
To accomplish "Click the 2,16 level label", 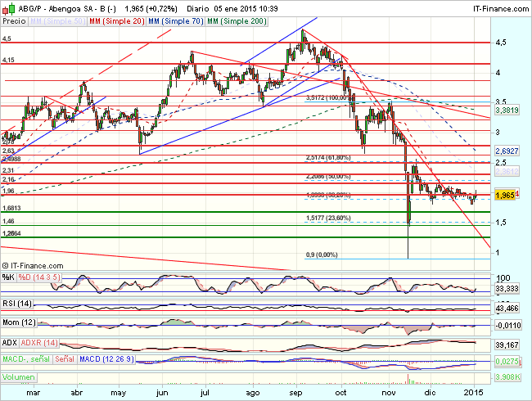I will 8,179.
